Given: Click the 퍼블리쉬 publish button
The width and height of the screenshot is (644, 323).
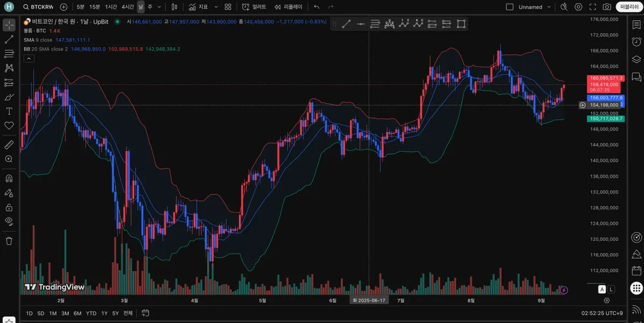Looking at the screenshot, I should [627, 7].
